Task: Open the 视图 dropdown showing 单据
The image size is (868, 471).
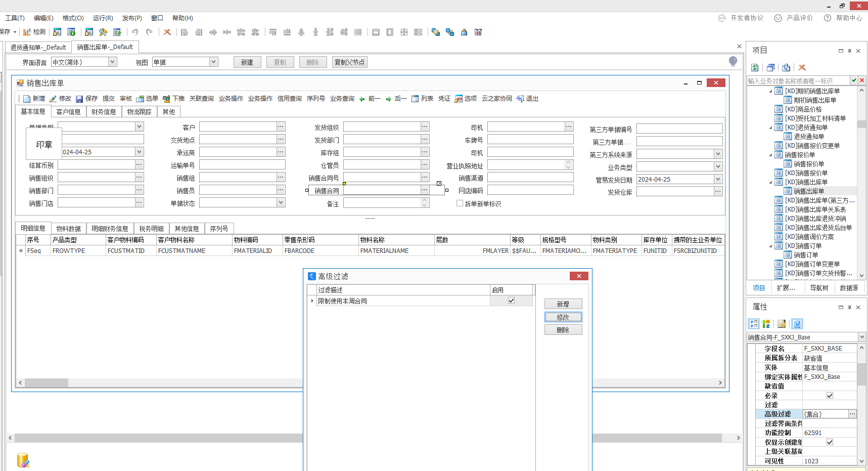Action: [214, 62]
